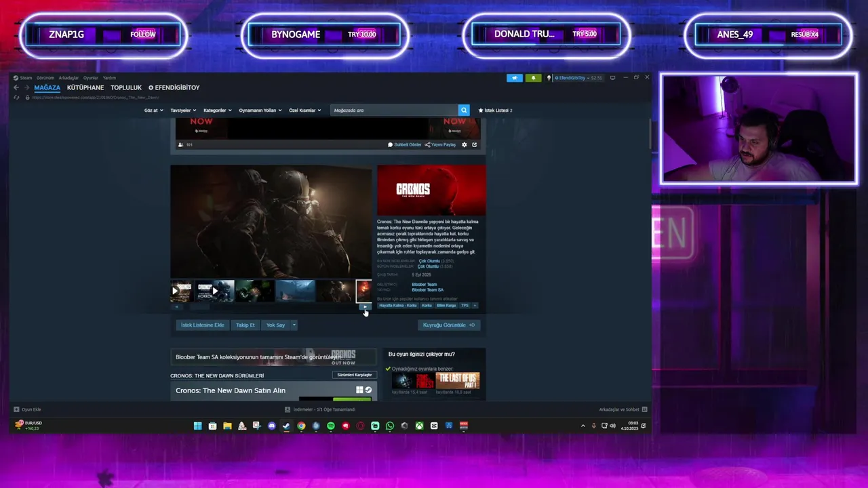
Task: Open the Göz at dropdown menu
Action: click(x=153, y=110)
